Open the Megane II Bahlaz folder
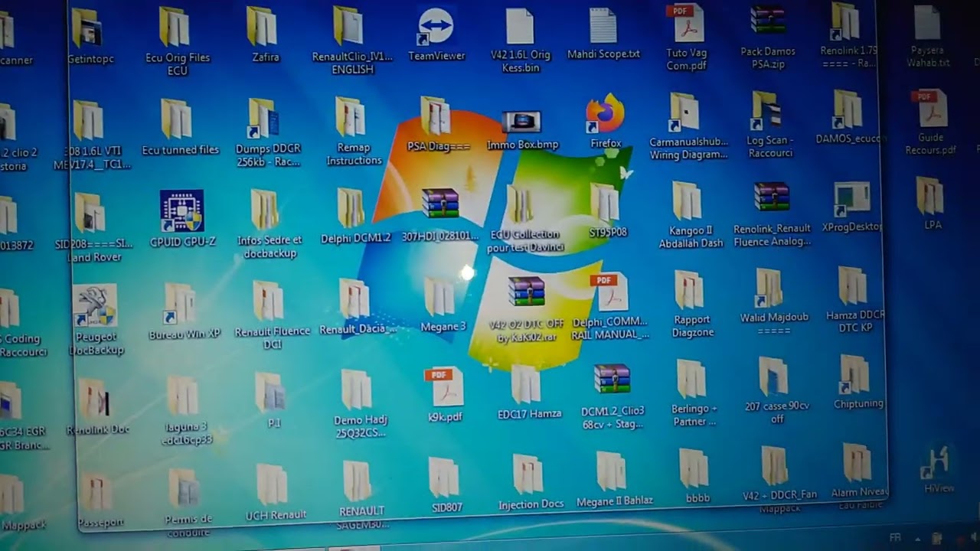 click(611, 471)
